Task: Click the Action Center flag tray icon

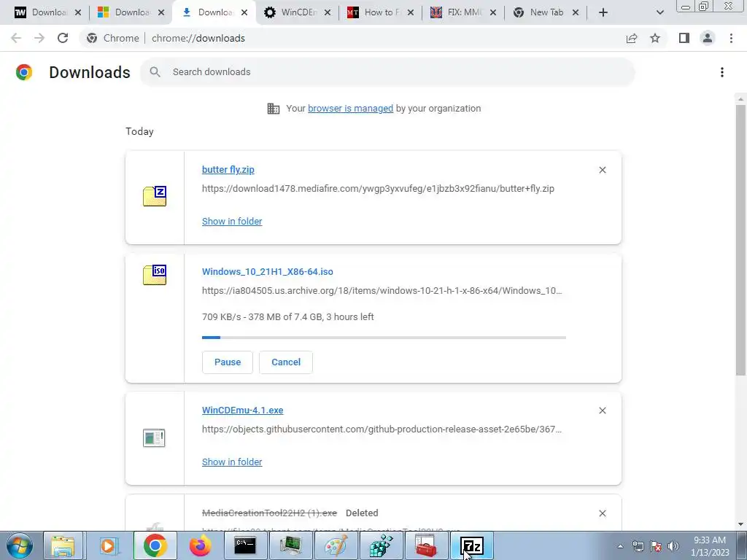Action: [656, 546]
